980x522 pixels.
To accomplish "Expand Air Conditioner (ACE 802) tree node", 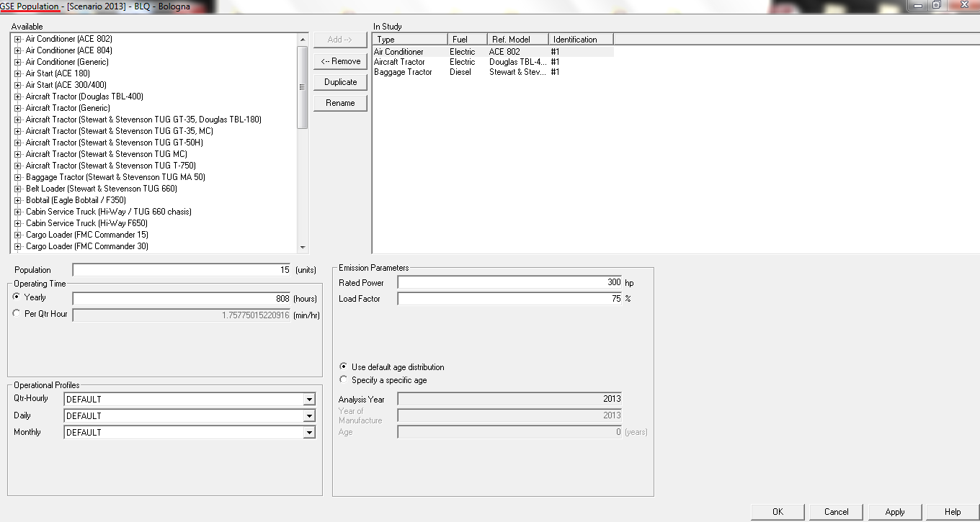I will click(x=18, y=39).
